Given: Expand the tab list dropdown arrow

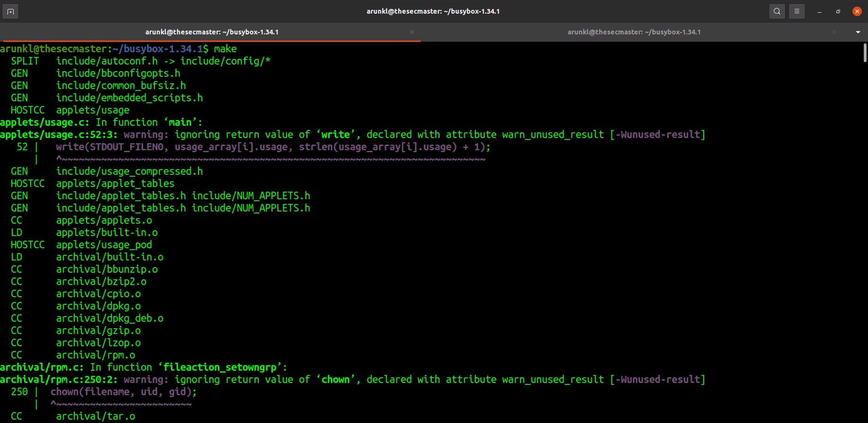Looking at the screenshot, I should [x=858, y=32].
